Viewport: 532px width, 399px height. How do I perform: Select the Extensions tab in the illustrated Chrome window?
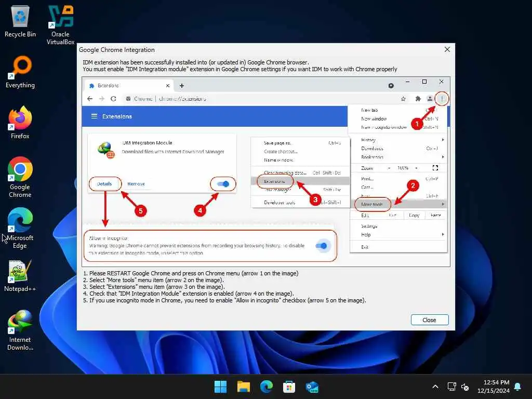tap(129, 86)
